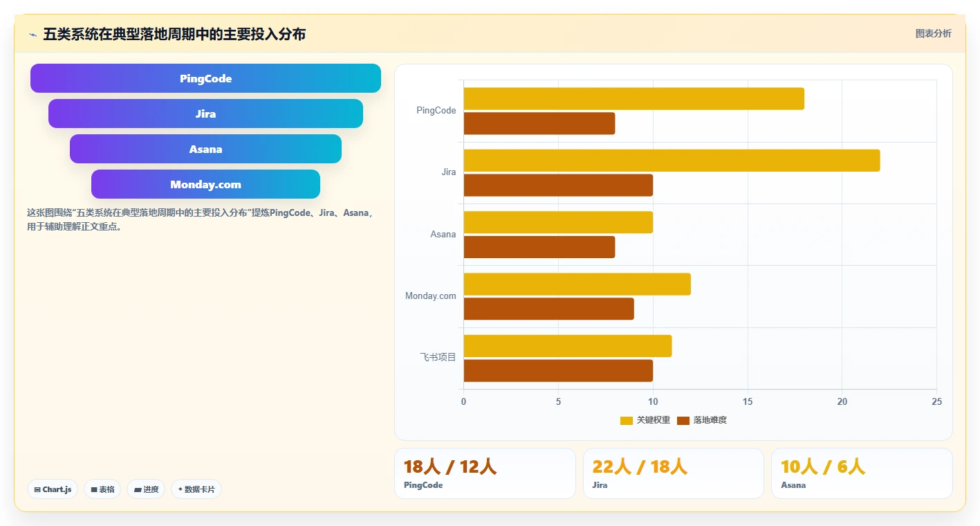This screenshot has height=526, width=980.
Task: Click the Monday.com y-axis label
Action: [431, 296]
